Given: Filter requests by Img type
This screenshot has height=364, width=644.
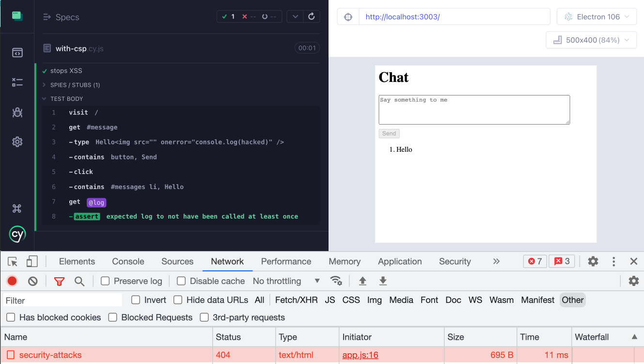Looking at the screenshot, I should pyautogui.click(x=375, y=300).
